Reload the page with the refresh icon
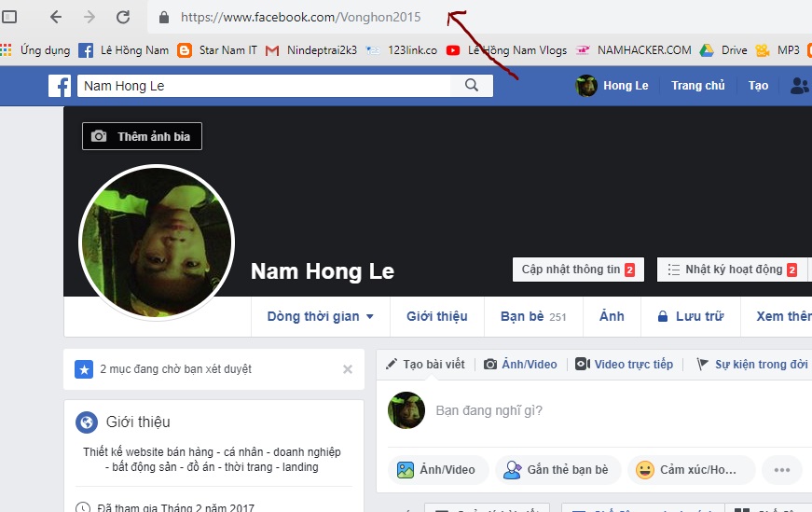 123,17
